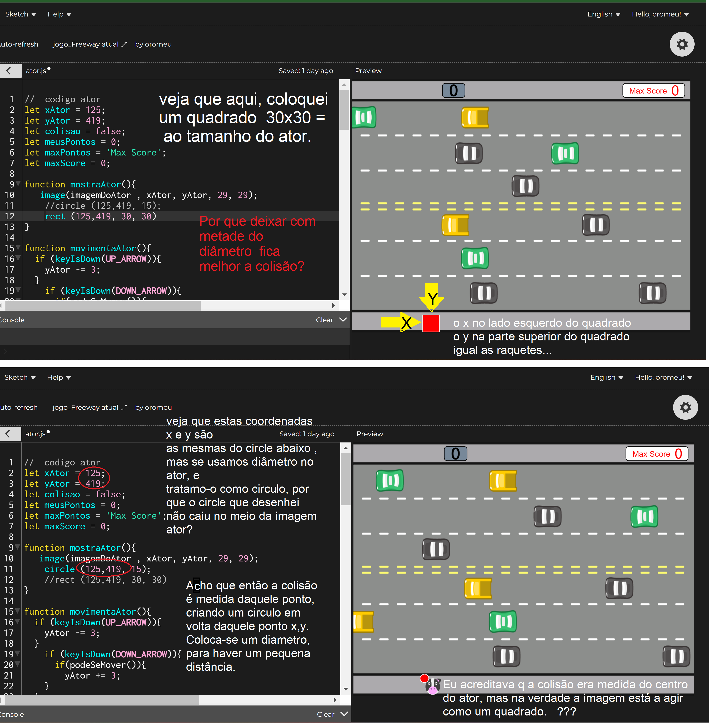Fold the DOWN_ARROW if block at line 19 in upper editor
Image resolution: width=709 pixels, height=728 pixels.
[x=18, y=290]
